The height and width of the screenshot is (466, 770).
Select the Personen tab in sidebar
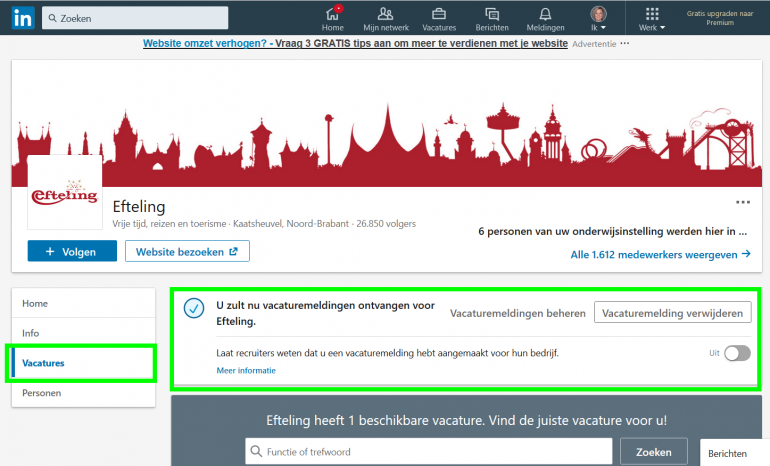click(x=83, y=393)
